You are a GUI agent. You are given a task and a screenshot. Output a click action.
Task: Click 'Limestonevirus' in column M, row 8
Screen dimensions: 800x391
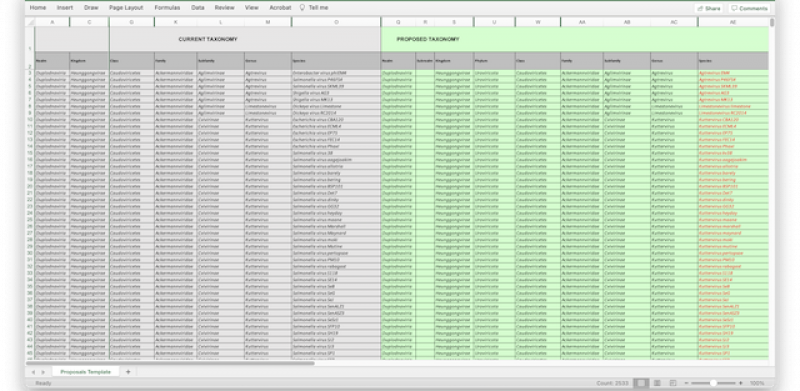[267, 107]
